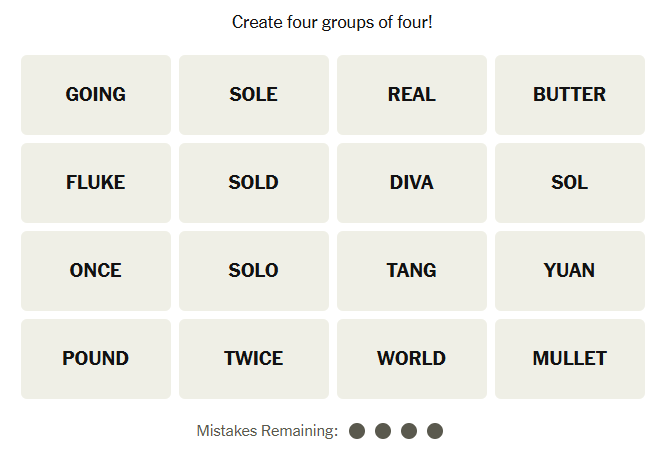Toggle the POUND tile
Viewport: 665px width, 453px height.
click(x=96, y=359)
